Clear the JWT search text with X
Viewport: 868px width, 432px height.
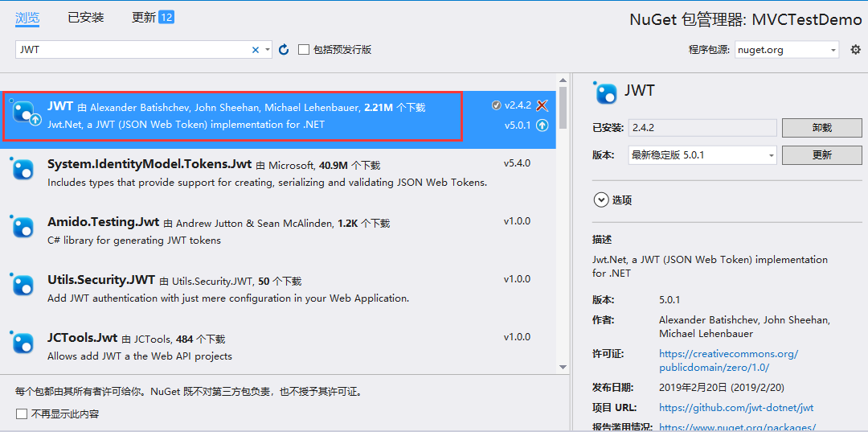pos(256,50)
